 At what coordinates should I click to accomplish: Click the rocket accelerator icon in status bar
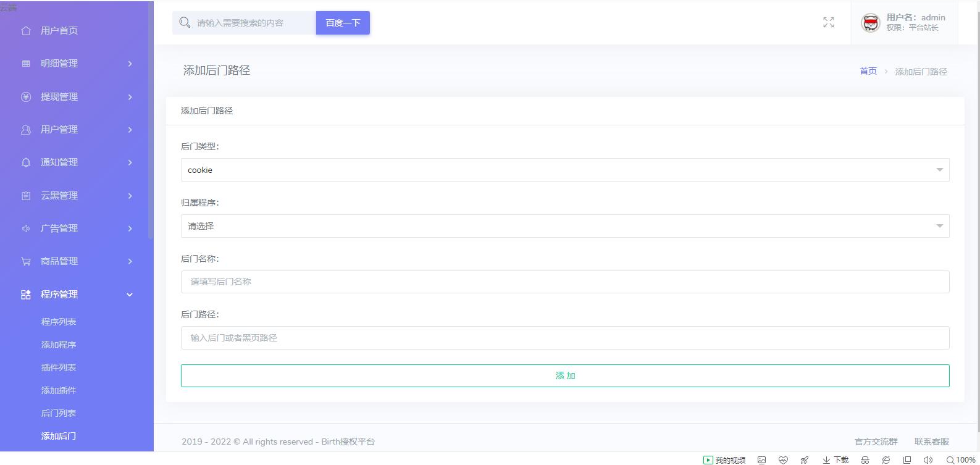pos(804,460)
